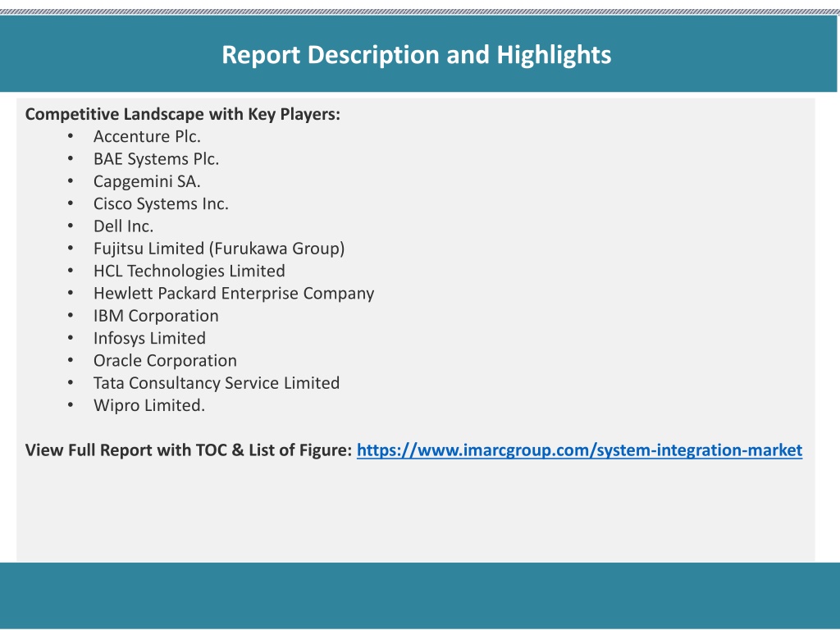Select the "Dell Inc." entry

(x=124, y=226)
